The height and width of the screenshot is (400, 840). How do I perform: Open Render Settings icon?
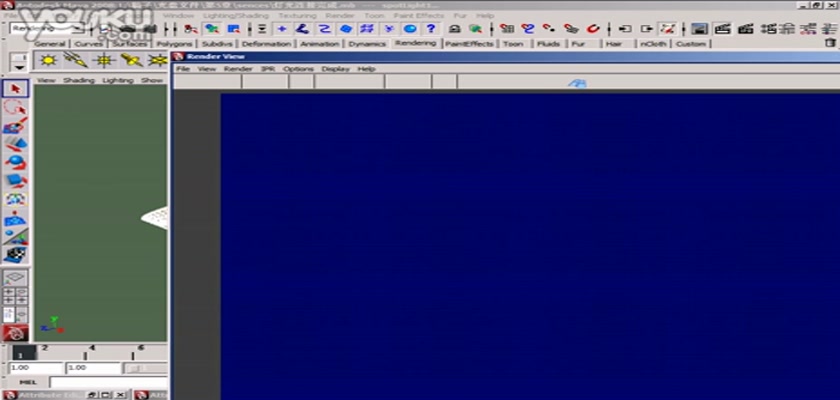click(x=769, y=28)
